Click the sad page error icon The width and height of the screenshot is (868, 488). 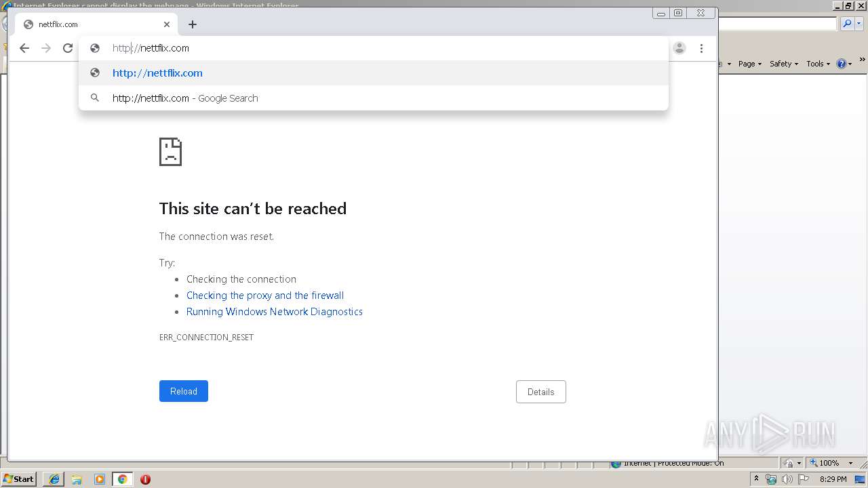click(x=170, y=152)
